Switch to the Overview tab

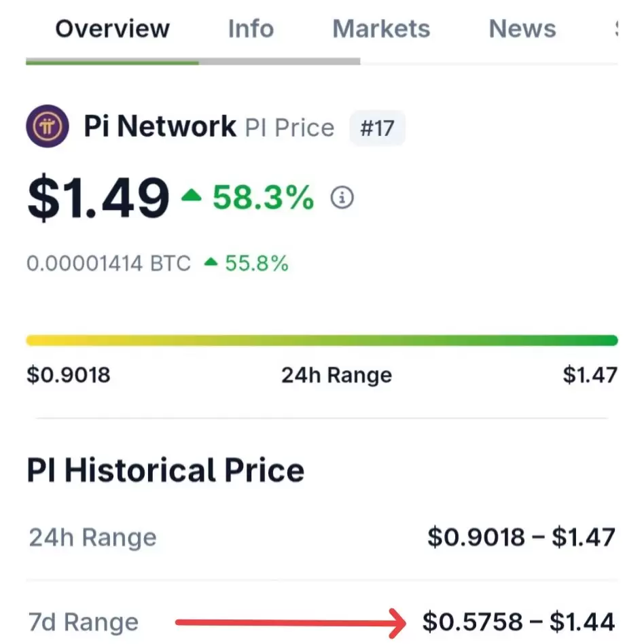point(112,29)
